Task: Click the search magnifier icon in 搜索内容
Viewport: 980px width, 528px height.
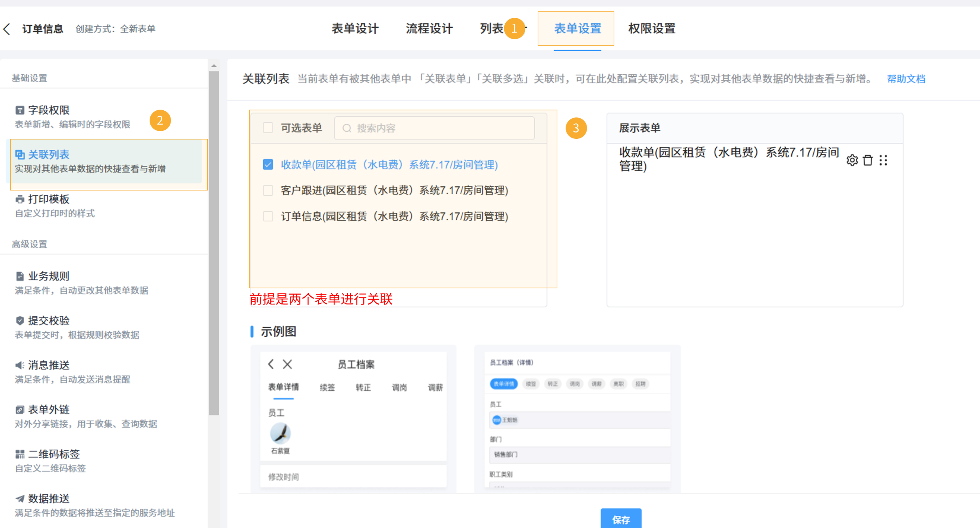Action: point(347,128)
